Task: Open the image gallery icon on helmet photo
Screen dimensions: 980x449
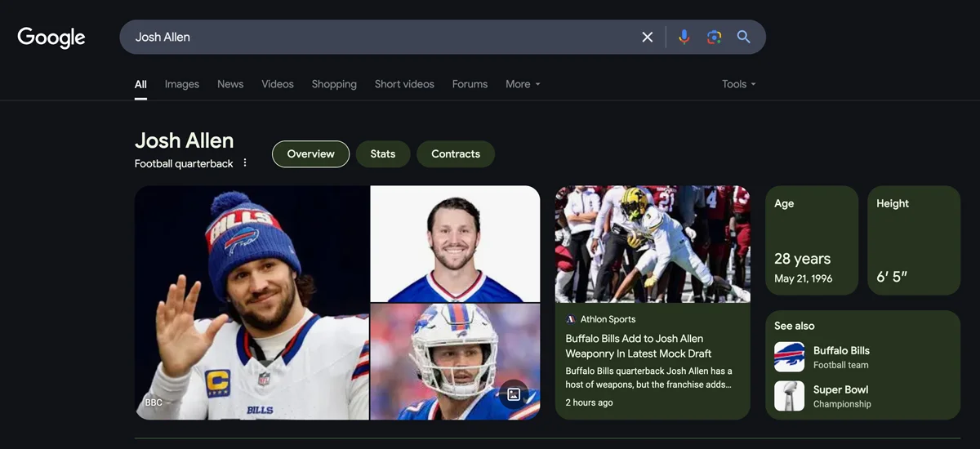Action: (x=514, y=394)
